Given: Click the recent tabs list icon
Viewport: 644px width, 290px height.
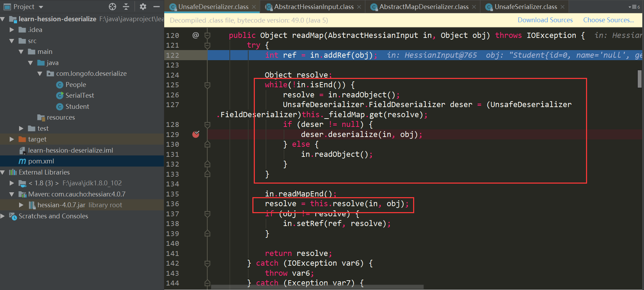Looking at the screenshot, I should point(634,7).
